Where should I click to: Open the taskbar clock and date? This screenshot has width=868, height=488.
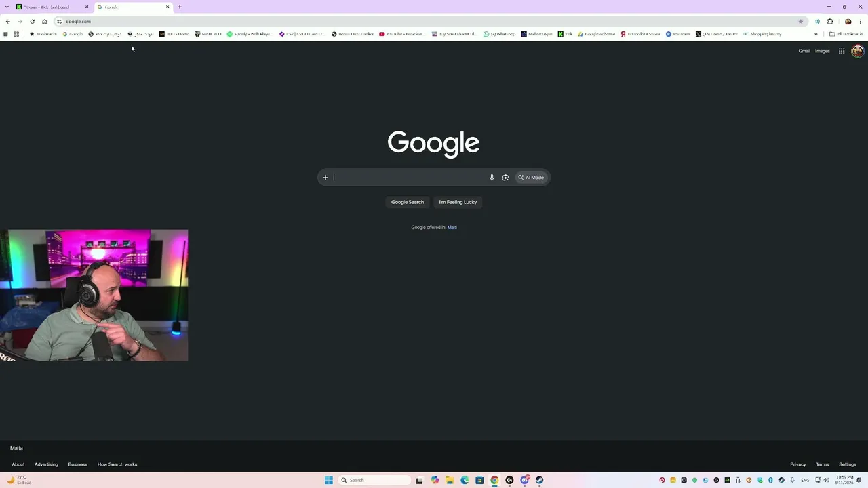(844, 480)
